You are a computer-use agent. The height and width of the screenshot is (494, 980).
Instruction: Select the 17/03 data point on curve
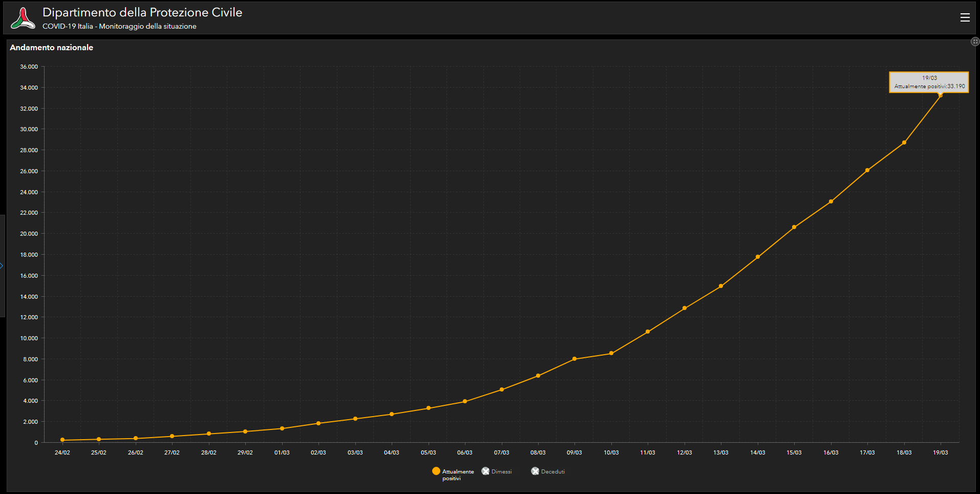click(x=867, y=170)
